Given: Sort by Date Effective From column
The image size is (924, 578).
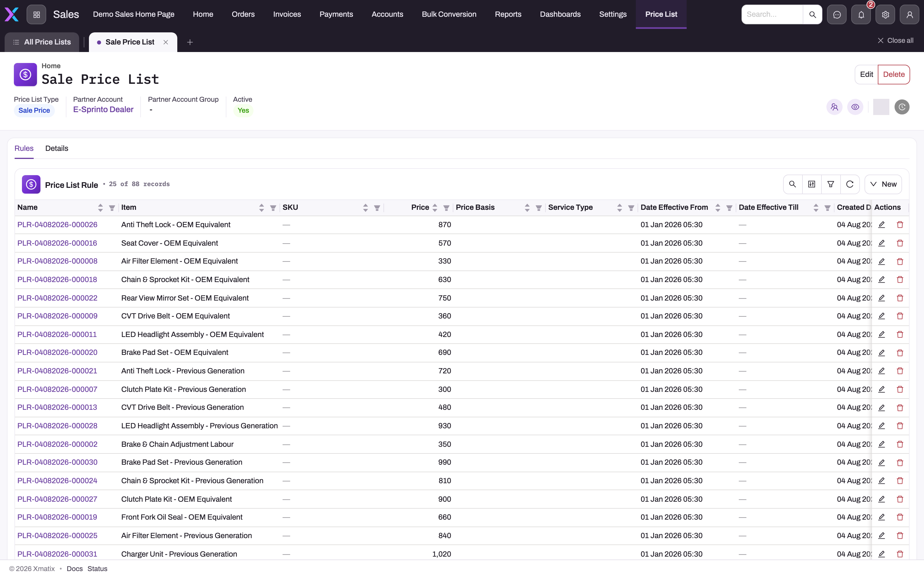Looking at the screenshot, I should [x=718, y=208].
